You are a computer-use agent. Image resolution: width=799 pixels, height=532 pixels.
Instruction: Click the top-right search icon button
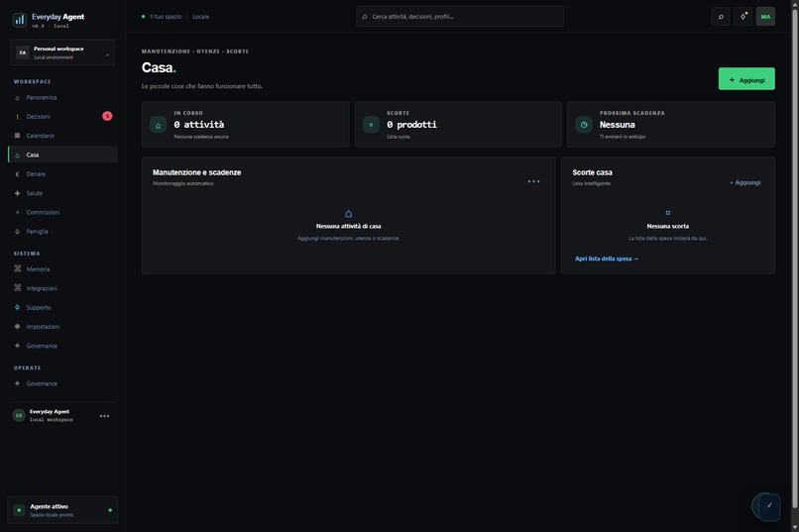(x=721, y=17)
